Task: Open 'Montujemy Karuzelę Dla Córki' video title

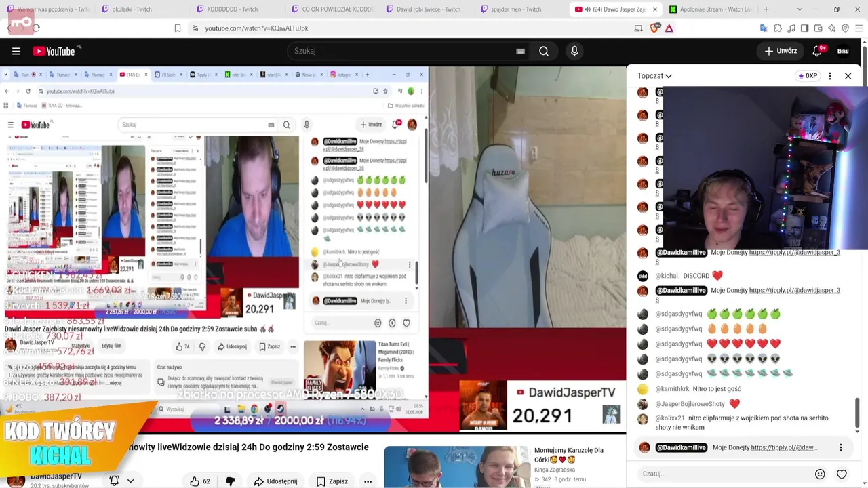Action: point(568,455)
